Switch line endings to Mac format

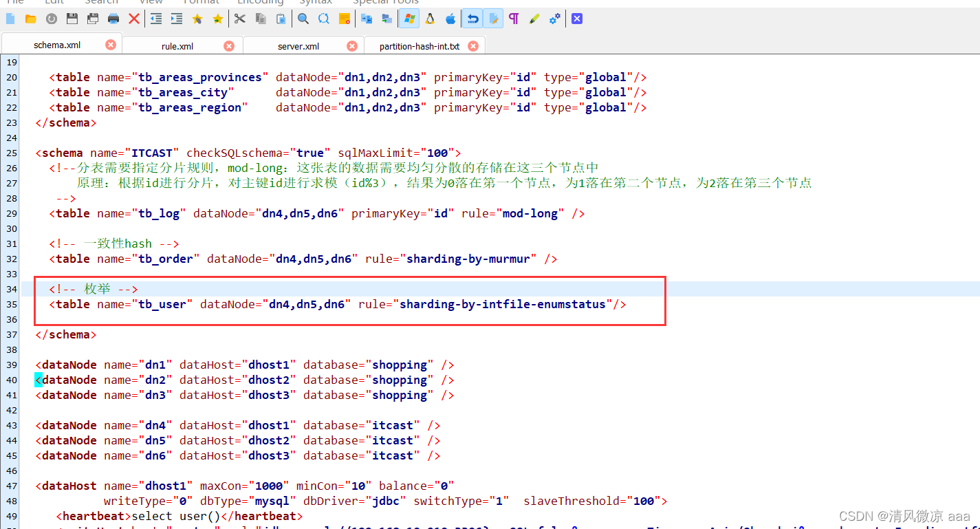(x=450, y=19)
